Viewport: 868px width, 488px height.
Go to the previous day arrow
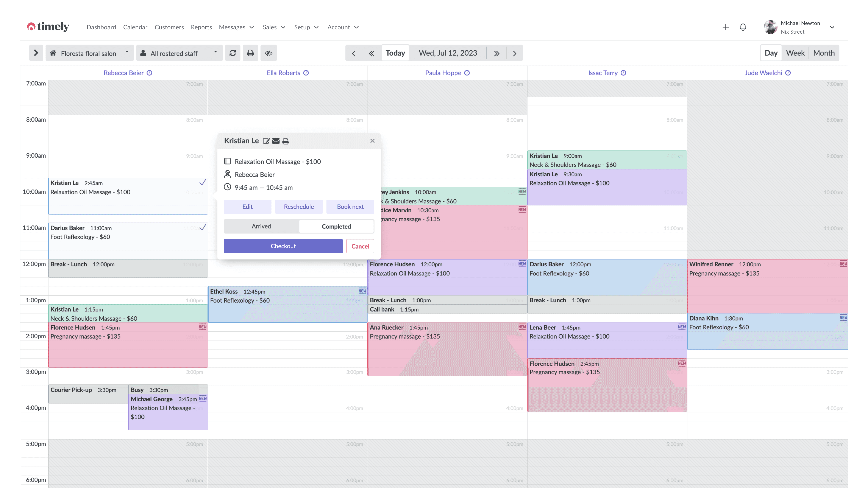point(353,53)
